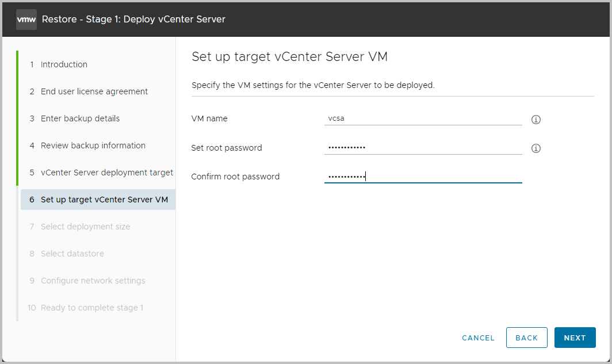Select the Configure network settings step
Screen dimensions: 612x364
pyautogui.click(x=93, y=280)
